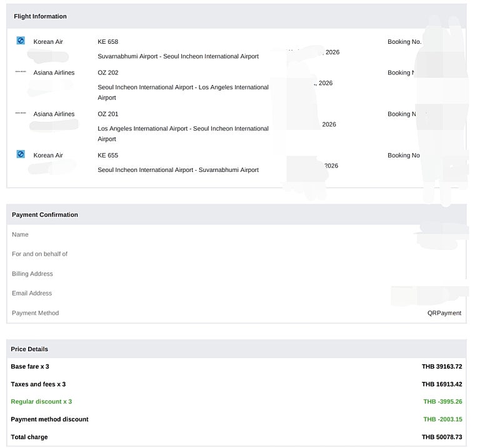Click the Korean Air logo beside KE 658
Image resolution: width=500 pixels, height=448 pixels.
click(21, 41)
